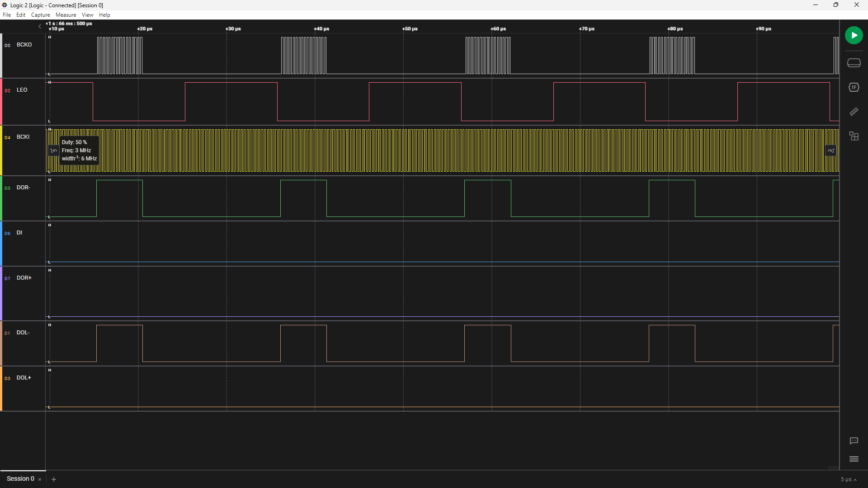This screenshot has width=868, height=488.
Task: Open the View menu
Action: point(87,15)
